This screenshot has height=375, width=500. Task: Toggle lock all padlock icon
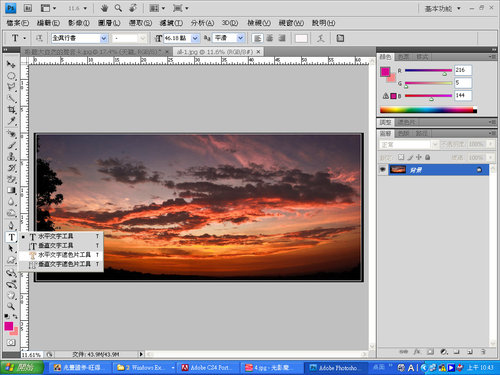point(428,157)
